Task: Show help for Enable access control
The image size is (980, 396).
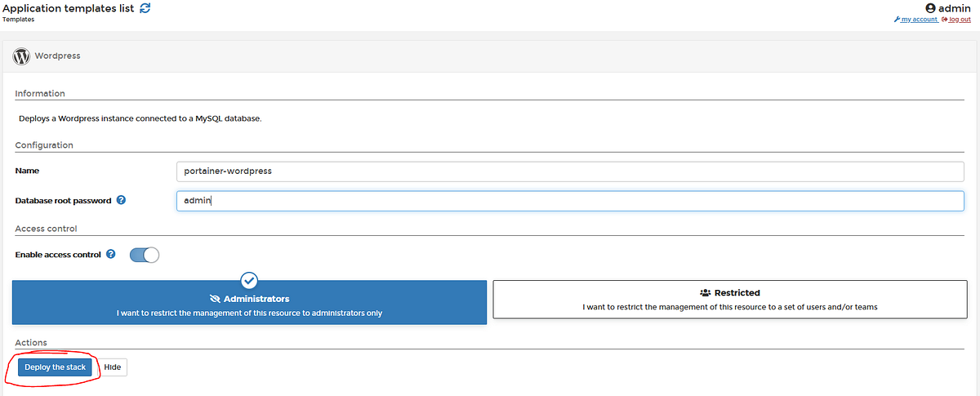Action: pyautogui.click(x=110, y=255)
